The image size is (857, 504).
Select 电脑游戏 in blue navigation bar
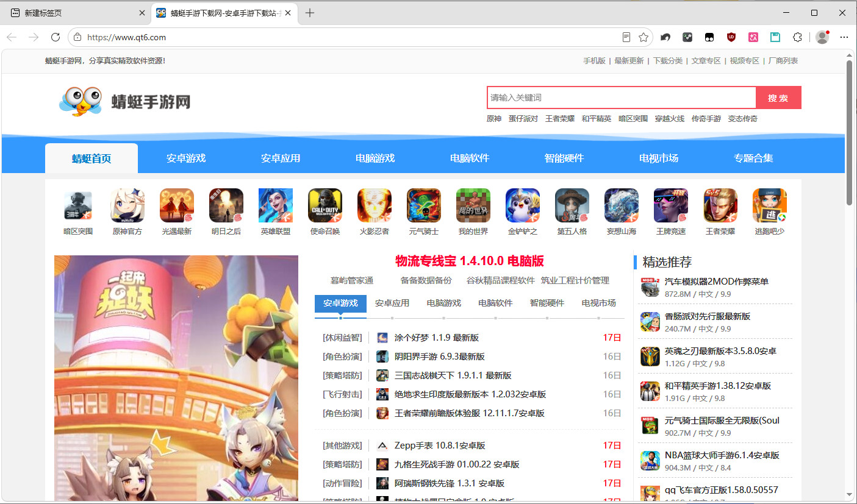tap(375, 158)
